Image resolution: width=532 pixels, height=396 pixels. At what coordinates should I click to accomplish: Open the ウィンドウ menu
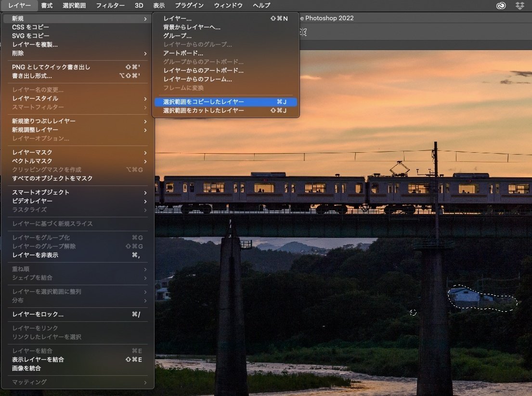point(228,5)
